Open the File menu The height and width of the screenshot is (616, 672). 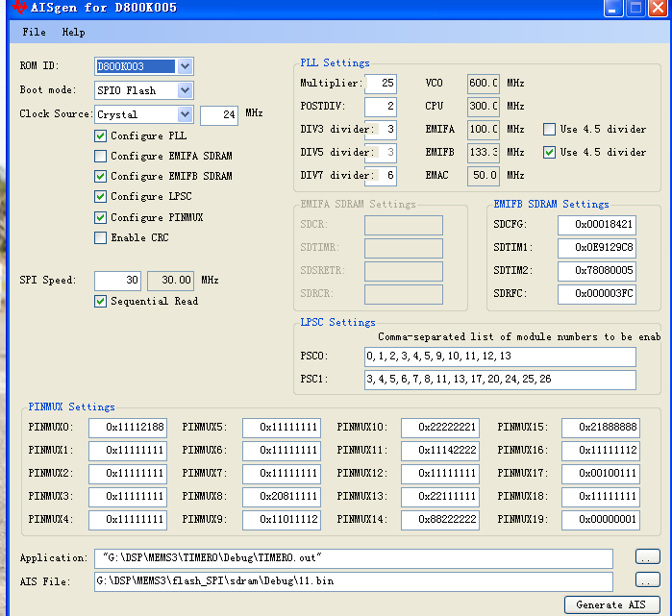[34, 32]
